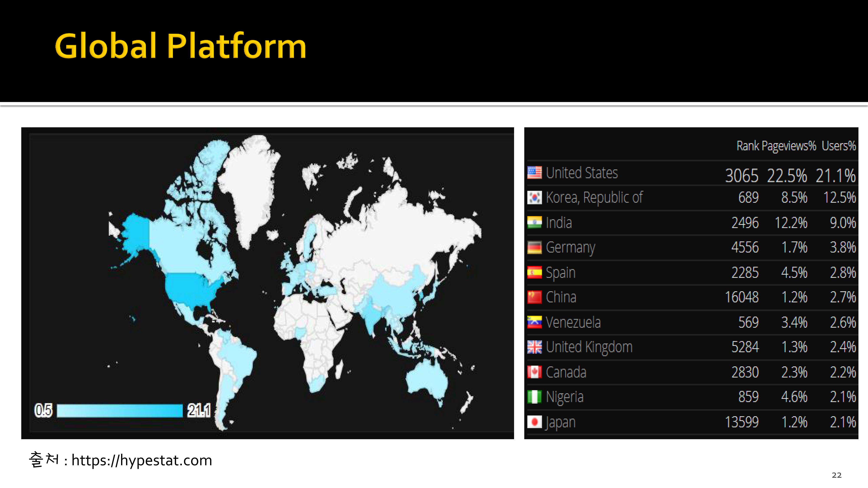Viewport: 868px width, 488px height.
Task: Click the Japan flag icon
Action: point(534,422)
